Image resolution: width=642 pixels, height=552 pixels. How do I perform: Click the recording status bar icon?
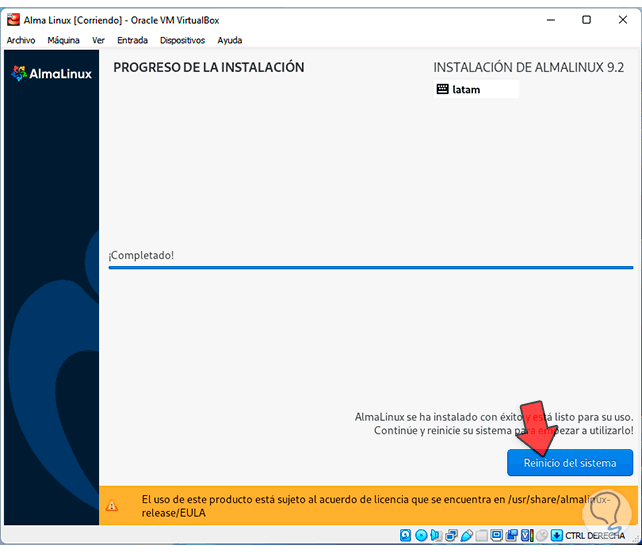512,535
